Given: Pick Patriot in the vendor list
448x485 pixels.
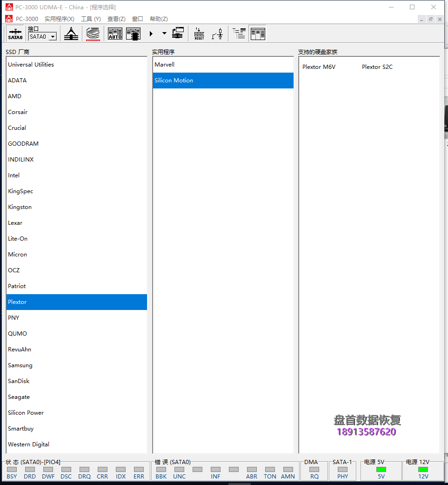Looking at the screenshot, I should pyautogui.click(x=76, y=286).
